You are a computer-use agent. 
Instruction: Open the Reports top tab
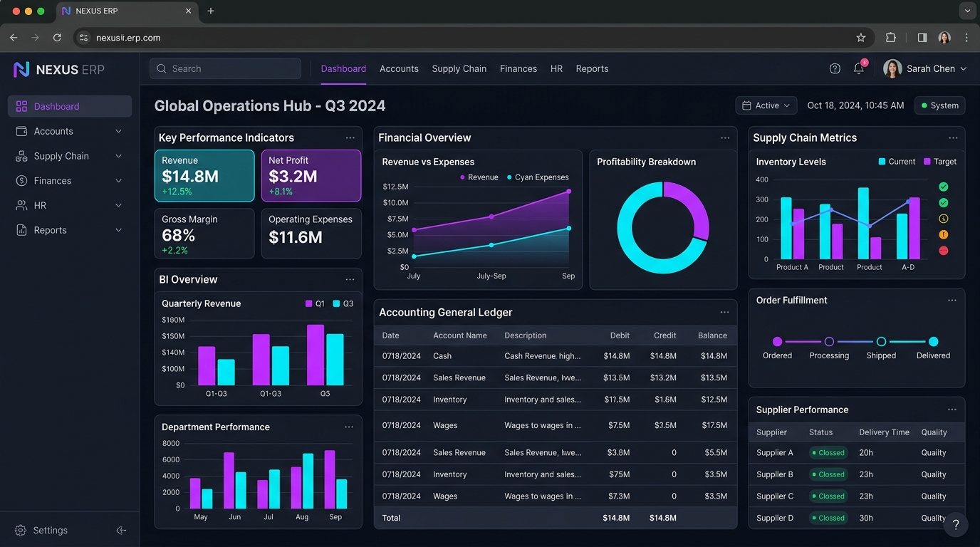(x=592, y=68)
